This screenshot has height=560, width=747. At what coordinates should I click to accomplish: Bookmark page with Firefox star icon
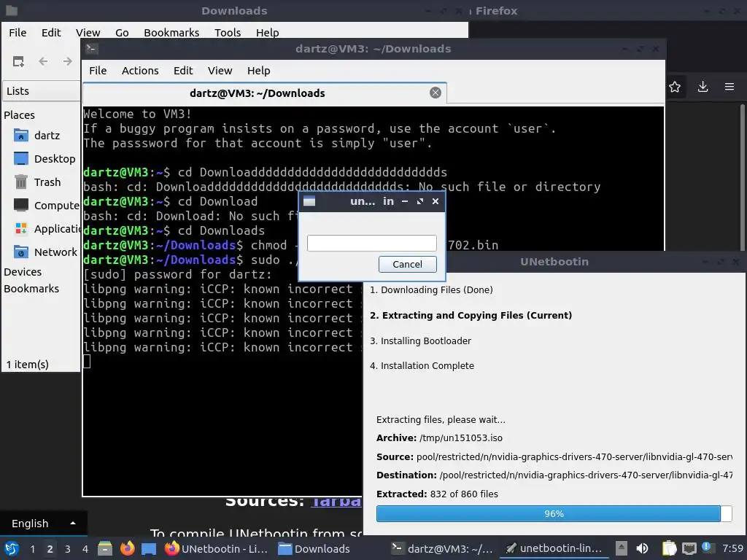[x=675, y=87]
